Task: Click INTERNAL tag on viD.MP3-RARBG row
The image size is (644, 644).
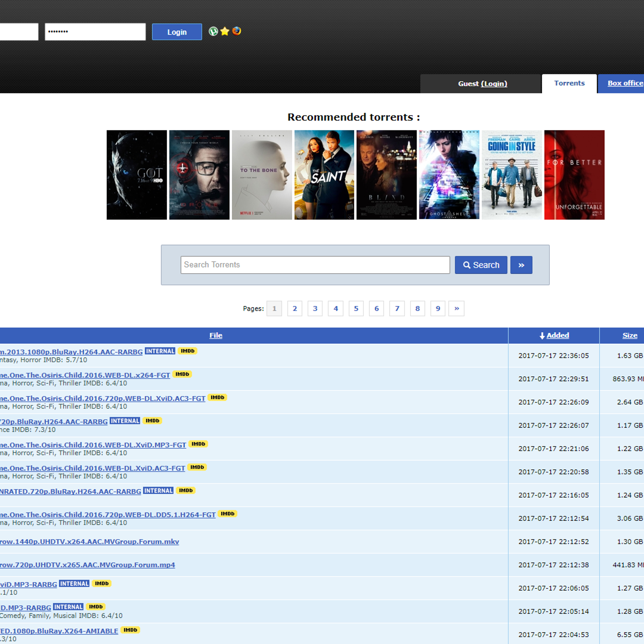Action: (x=74, y=584)
